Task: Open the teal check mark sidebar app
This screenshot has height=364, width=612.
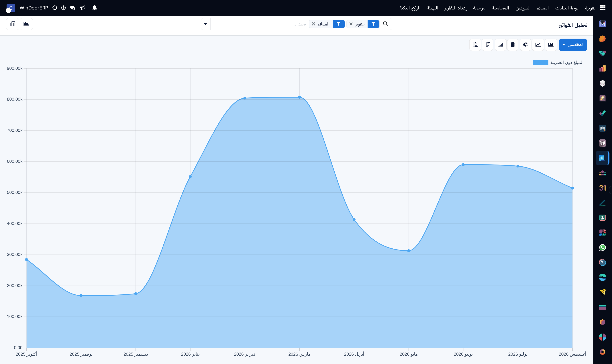Action: pyautogui.click(x=602, y=113)
